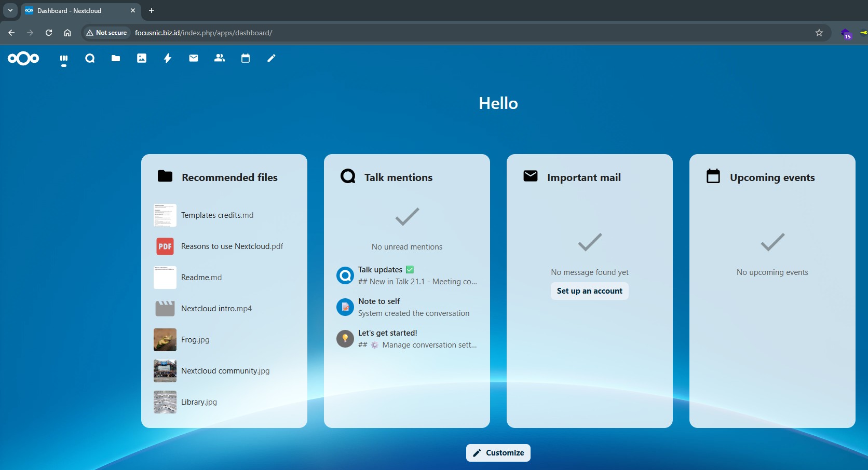Click the Set up an account button

point(589,291)
